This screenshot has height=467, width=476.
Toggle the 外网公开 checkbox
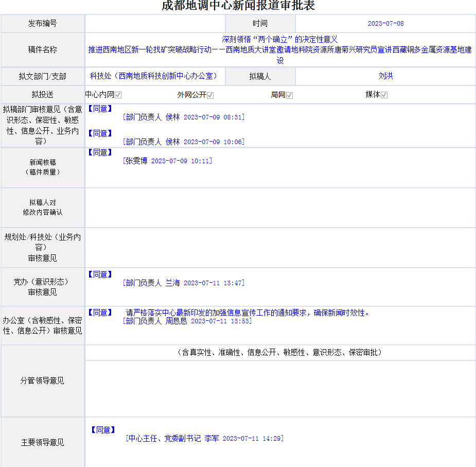pyautogui.click(x=210, y=95)
